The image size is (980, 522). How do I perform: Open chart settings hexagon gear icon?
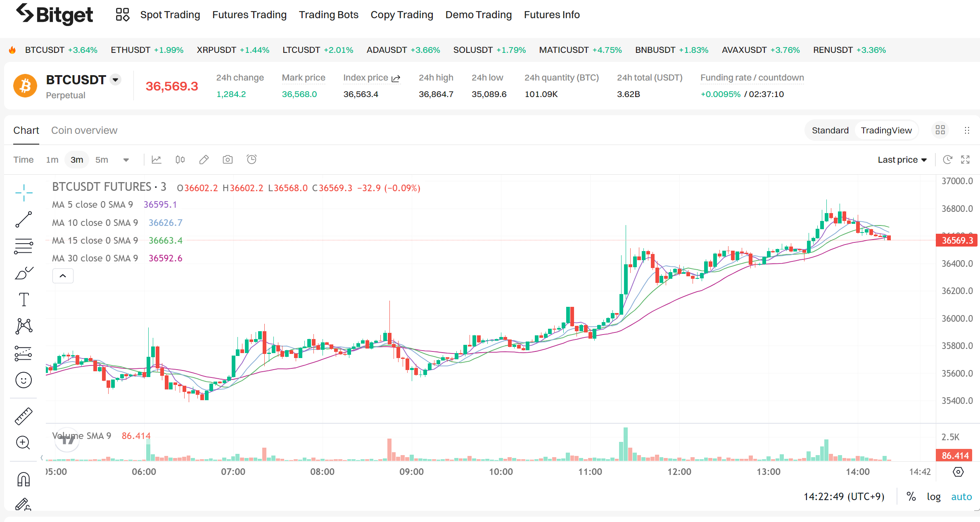[x=958, y=472]
